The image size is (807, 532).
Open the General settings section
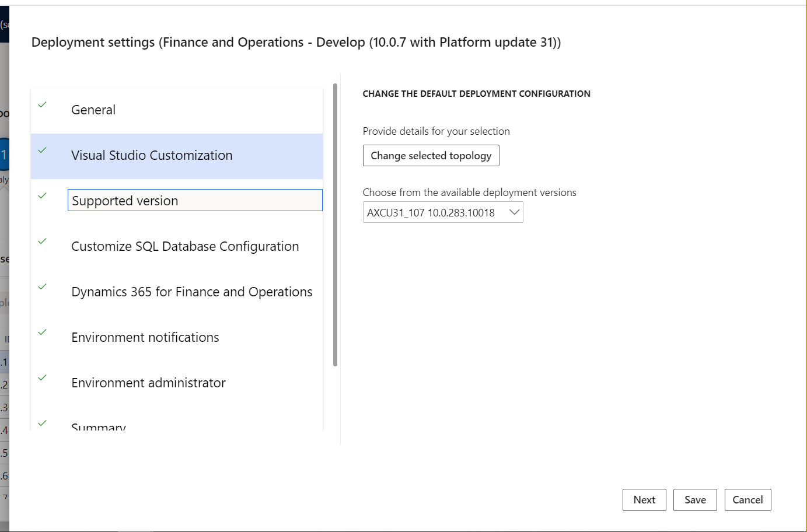coord(177,110)
